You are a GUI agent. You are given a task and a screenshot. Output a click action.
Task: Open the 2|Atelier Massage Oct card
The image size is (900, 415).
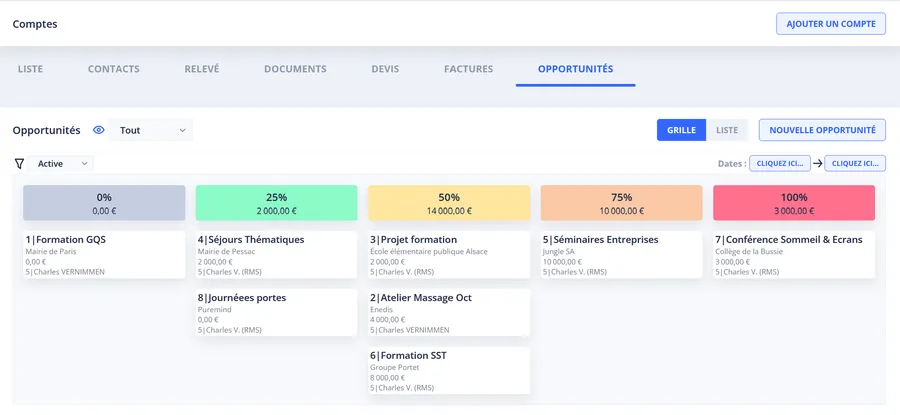pyautogui.click(x=449, y=313)
